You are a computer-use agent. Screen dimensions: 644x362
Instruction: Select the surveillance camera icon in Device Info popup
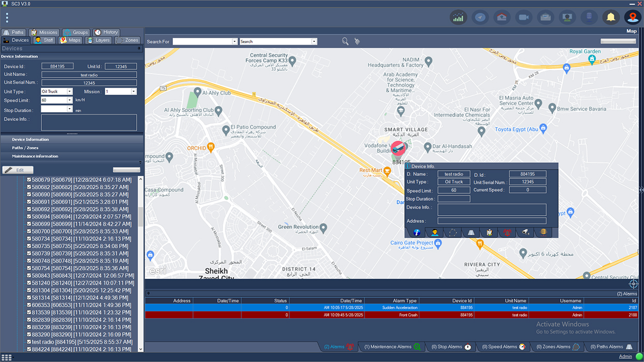[x=525, y=232]
